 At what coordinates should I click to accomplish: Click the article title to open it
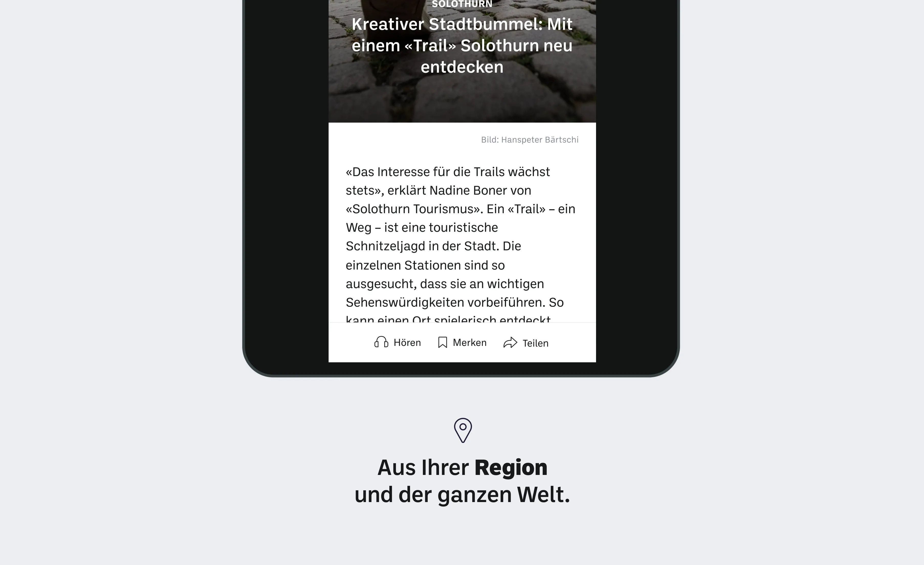coord(462,45)
